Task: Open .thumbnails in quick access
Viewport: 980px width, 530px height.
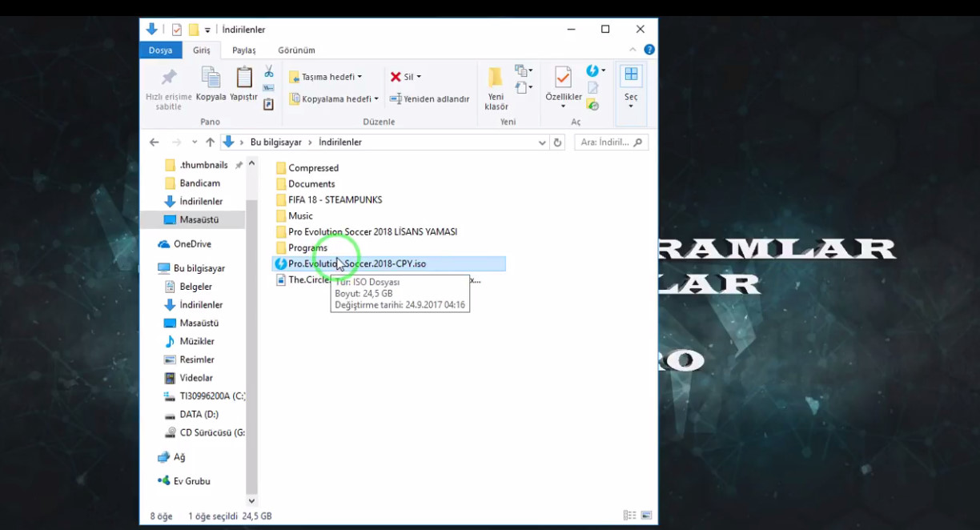Action: pos(203,165)
